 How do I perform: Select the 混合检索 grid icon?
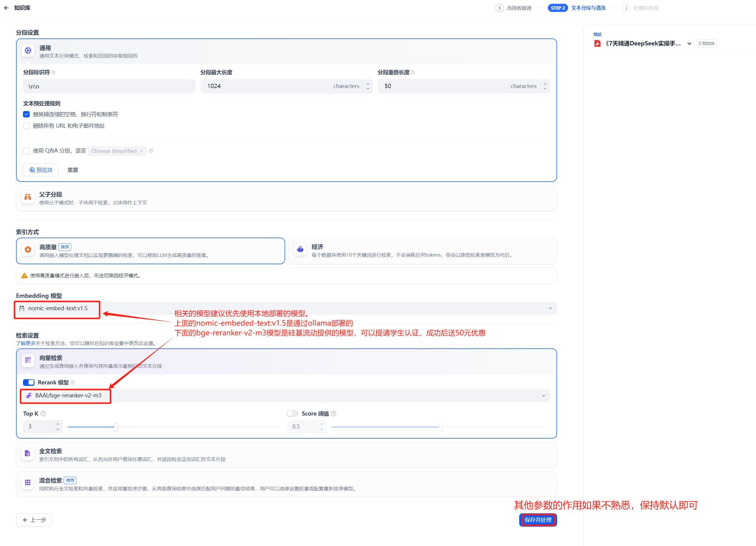(28, 483)
